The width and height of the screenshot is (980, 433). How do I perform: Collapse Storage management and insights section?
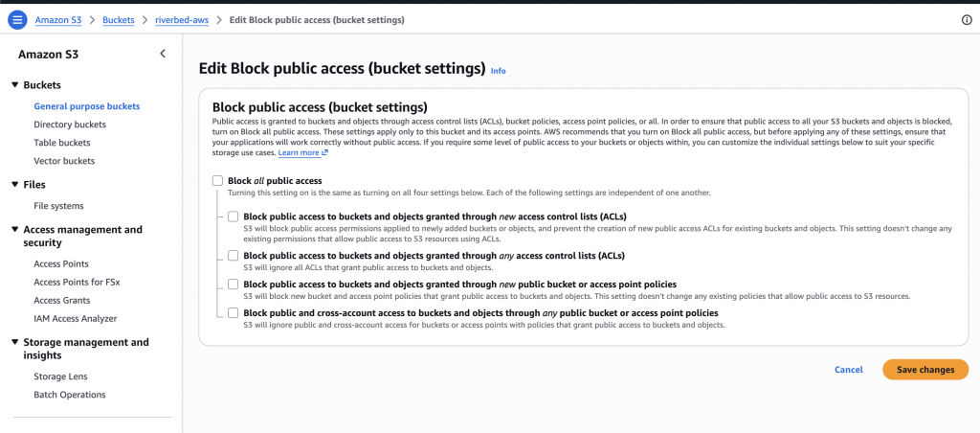(x=15, y=342)
